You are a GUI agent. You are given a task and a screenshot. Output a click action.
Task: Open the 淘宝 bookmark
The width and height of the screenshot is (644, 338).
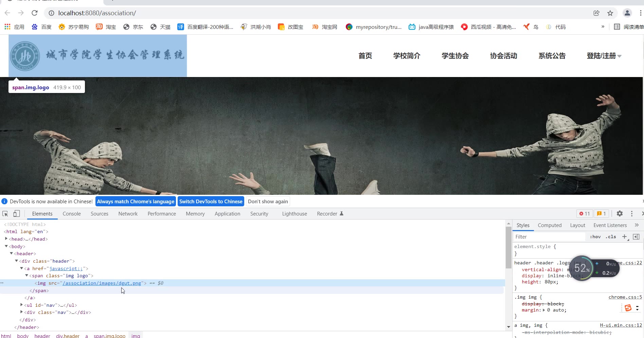coord(106,27)
